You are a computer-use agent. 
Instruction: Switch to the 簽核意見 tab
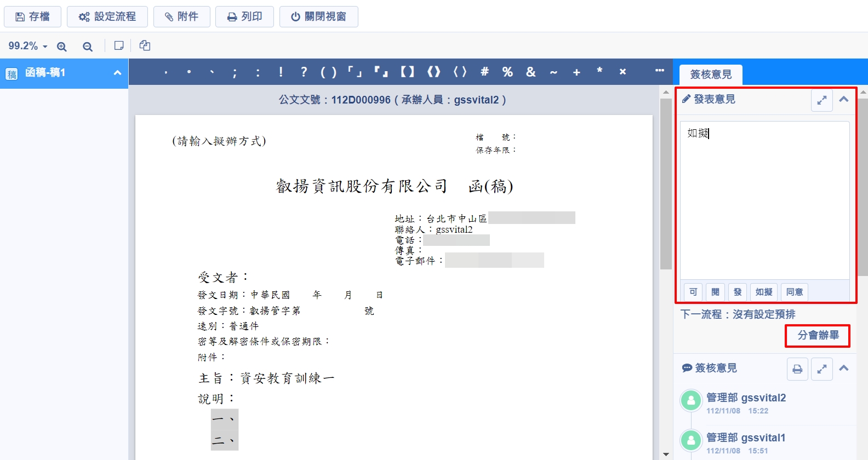tap(711, 74)
